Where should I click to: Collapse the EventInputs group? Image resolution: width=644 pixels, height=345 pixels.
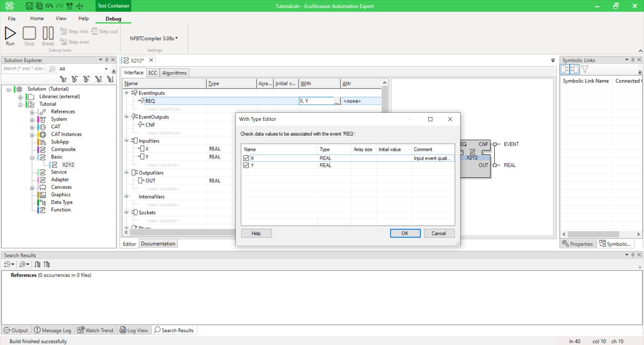(126, 93)
